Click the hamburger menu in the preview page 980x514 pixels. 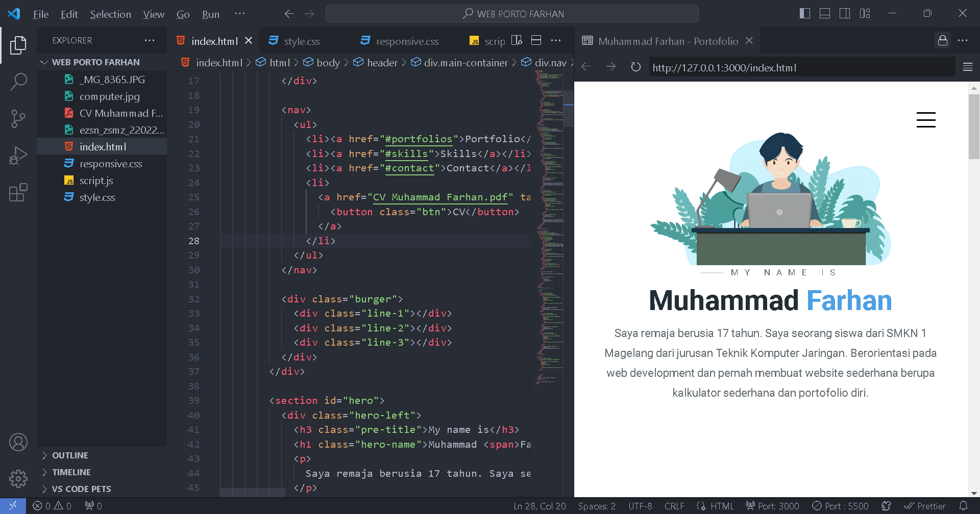click(x=926, y=120)
